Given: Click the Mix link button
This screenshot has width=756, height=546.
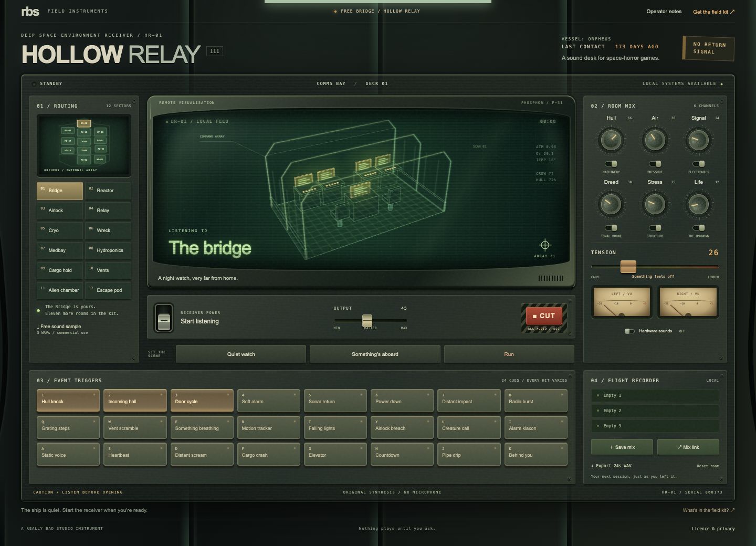Looking at the screenshot, I should [688, 447].
